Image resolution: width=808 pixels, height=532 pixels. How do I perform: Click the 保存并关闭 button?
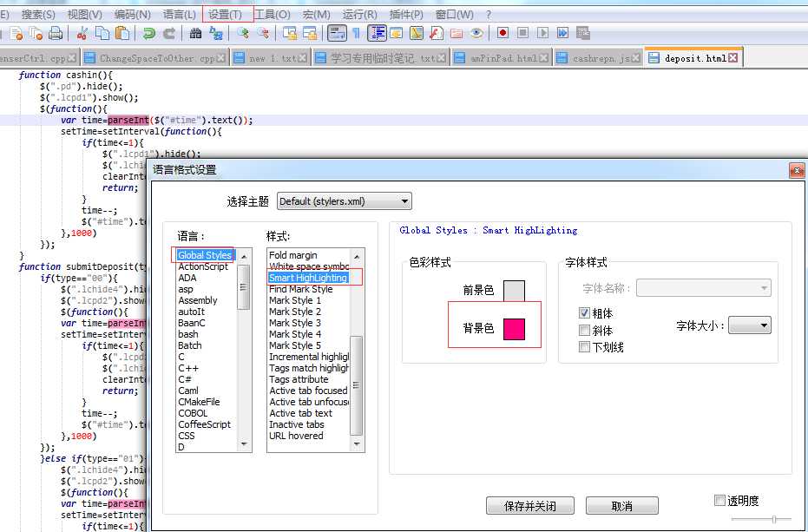(x=529, y=506)
